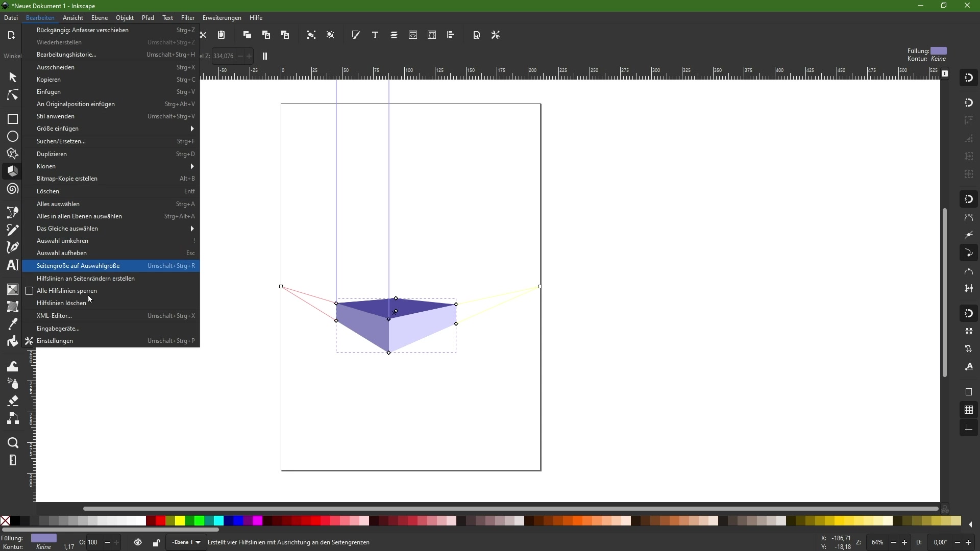This screenshot has height=551, width=980.
Task: Open the text tool dialog icon in toolbar
Action: pos(375,35)
